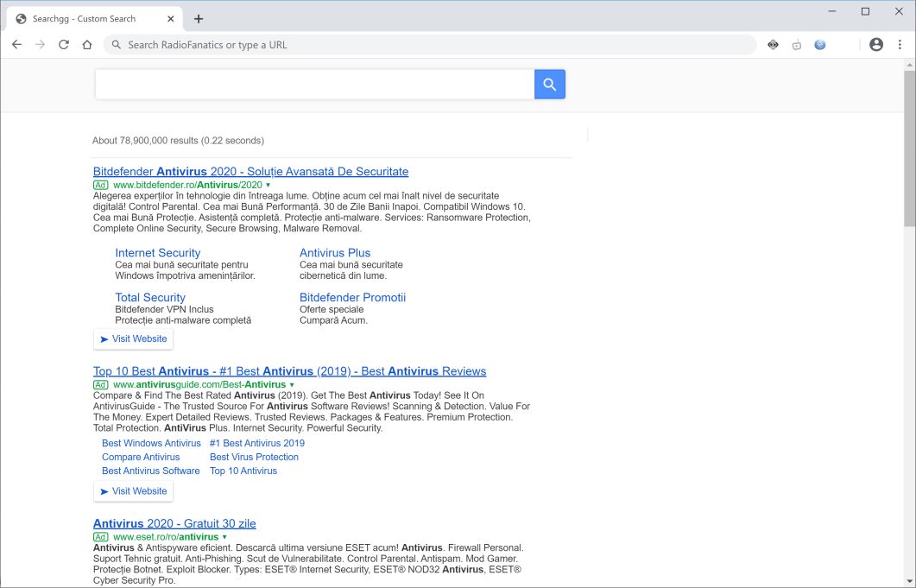The width and height of the screenshot is (916, 588).
Task: Open the Chrome three-dot menu
Action: (900, 45)
